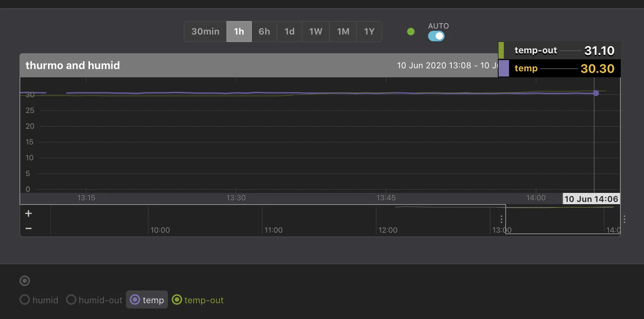Switch to 1W time range
The width and height of the screenshot is (644, 319).
pos(316,32)
